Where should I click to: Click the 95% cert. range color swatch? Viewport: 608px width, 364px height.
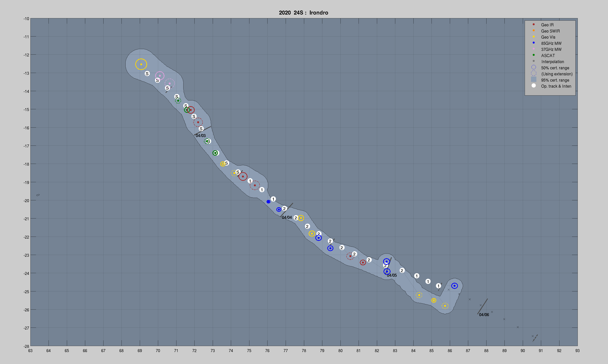pyautogui.click(x=533, y=79)
